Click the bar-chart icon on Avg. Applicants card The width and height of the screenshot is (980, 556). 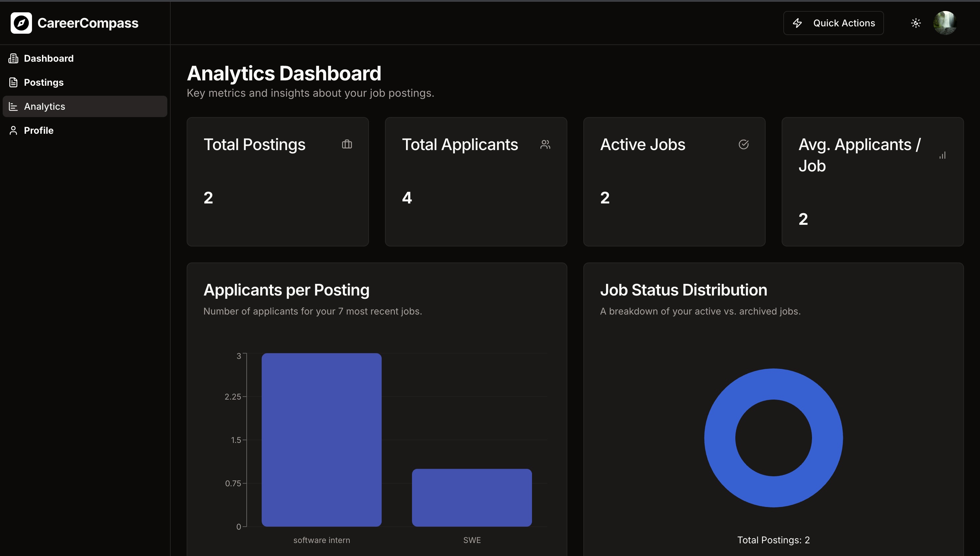(942, 155)
